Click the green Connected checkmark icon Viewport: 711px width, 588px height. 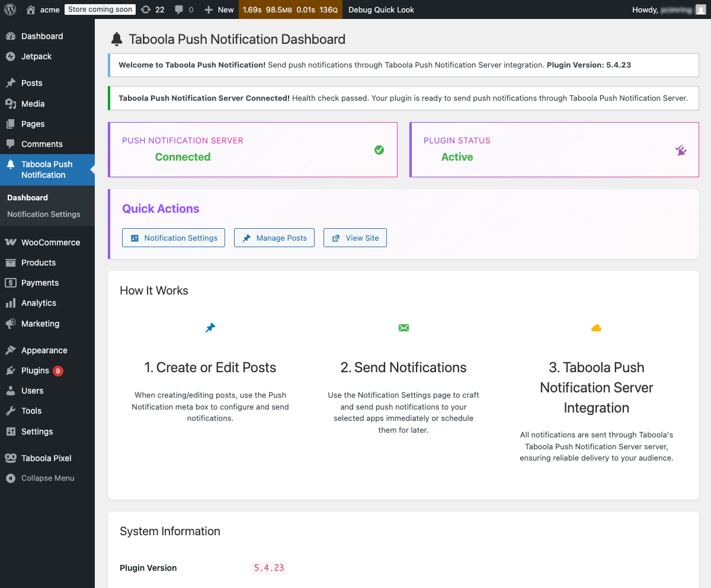(x=379, y=150)
